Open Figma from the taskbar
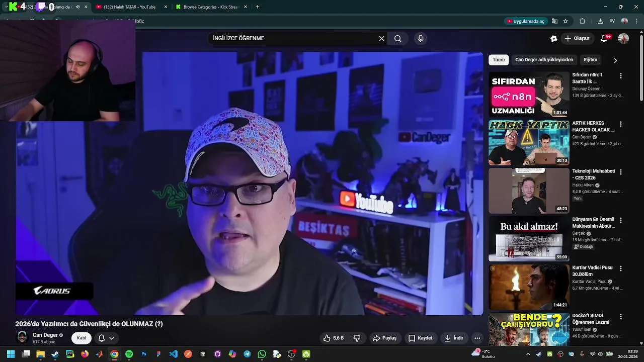This screenshot has width=644, height=362. [x=158, y=354]
